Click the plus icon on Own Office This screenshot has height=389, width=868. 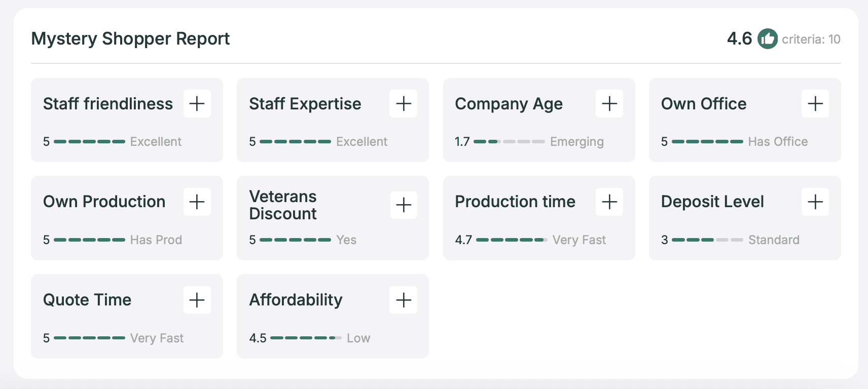(815, 104)
